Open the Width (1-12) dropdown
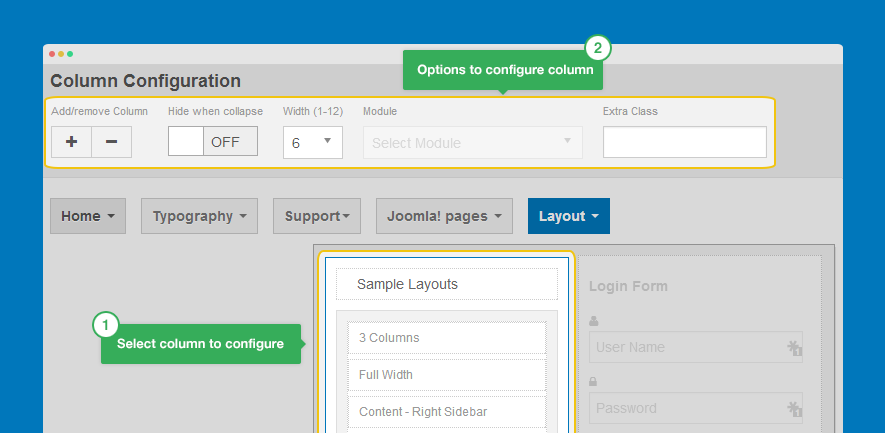885x433 pixels. [313, 142]
